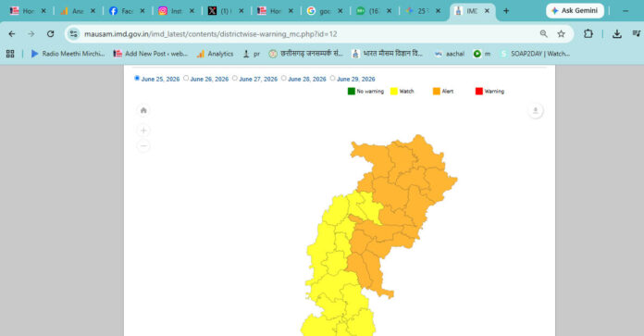Reset map view with the home icon
644x336 pixels.
[x=143, y=110]
